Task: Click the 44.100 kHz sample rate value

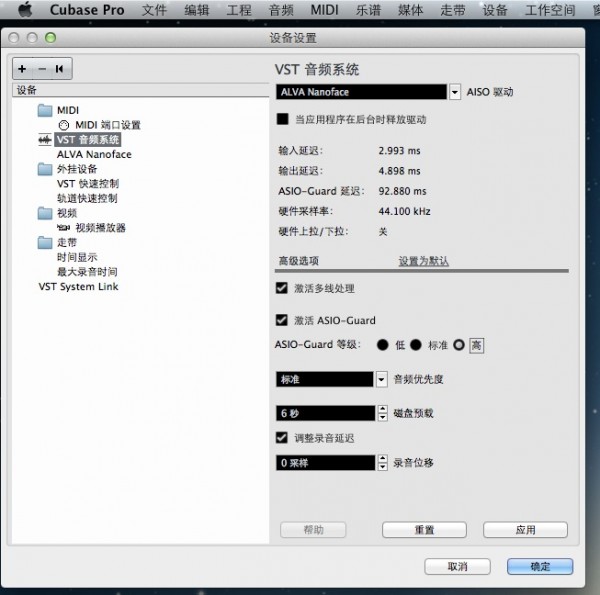Action: point(404,211)
